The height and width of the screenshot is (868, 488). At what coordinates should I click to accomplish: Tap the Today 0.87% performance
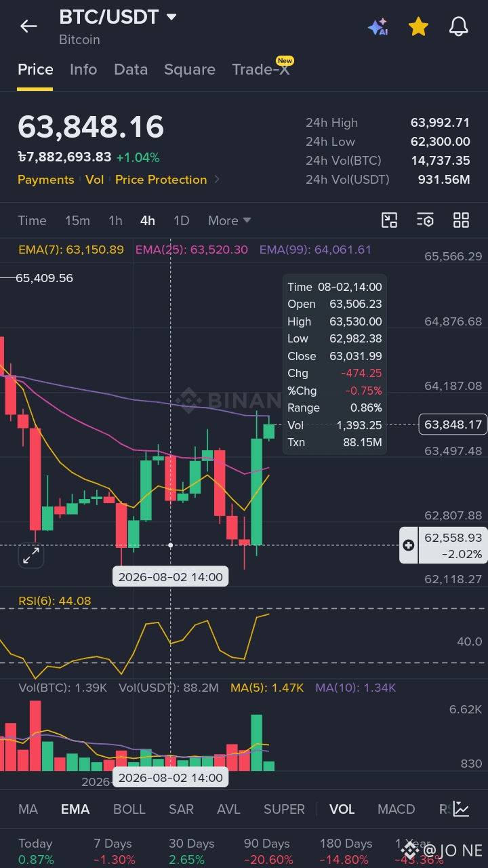tap(35, 852)
